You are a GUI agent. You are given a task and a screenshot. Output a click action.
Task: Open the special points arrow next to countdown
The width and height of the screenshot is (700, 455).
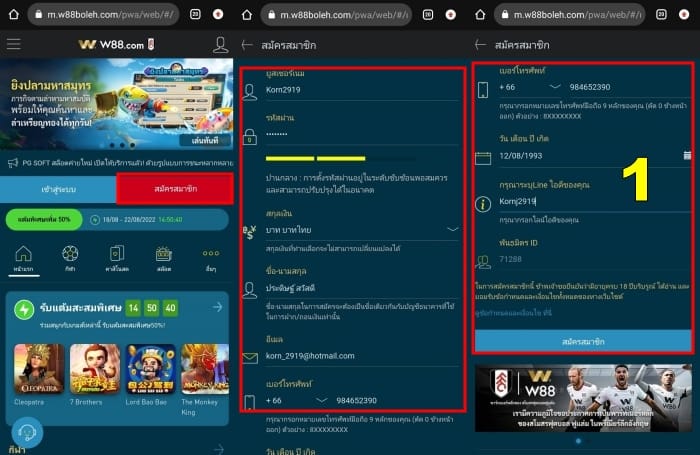click(x=217, y=307)
